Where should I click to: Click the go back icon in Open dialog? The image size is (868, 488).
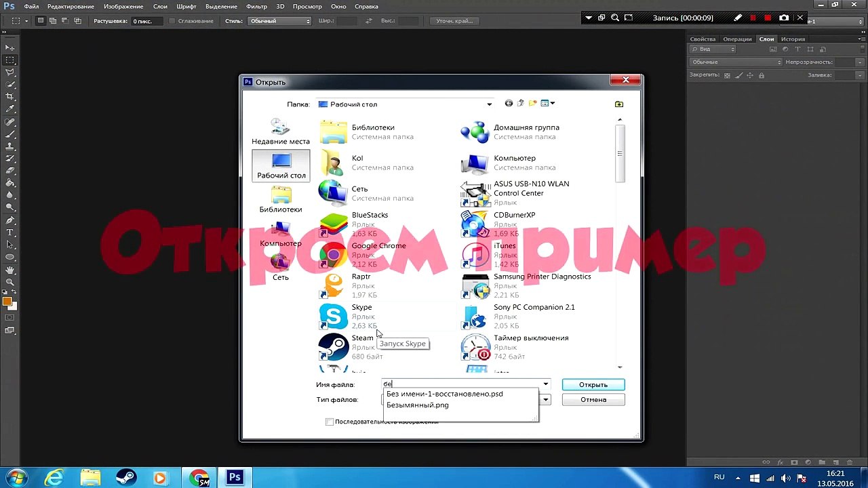tap(509, 104)
